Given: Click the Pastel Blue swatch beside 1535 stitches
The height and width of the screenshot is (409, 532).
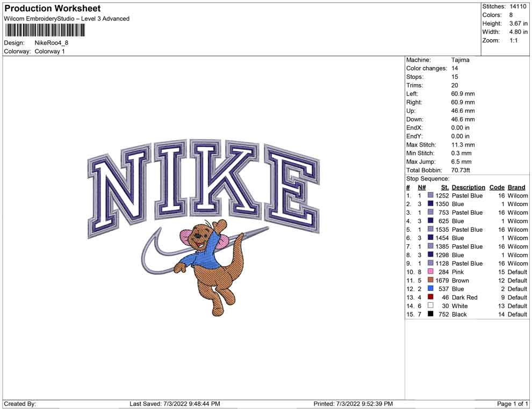Looking at the screenshot, I should [x=430, y=229].
